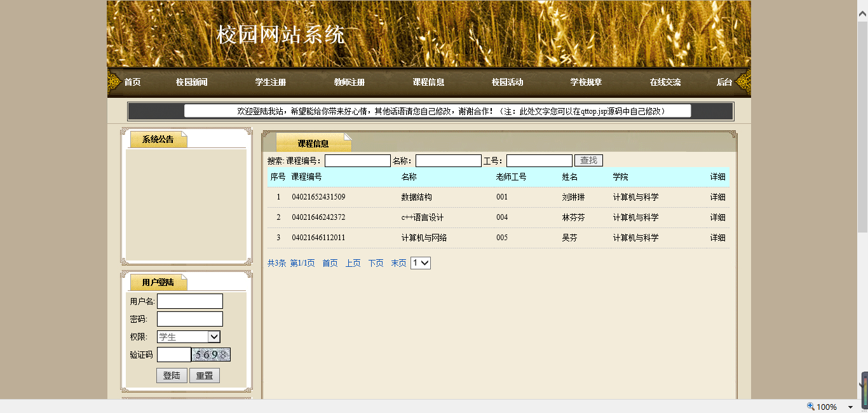This screenshot has height=413, width=868.
Task: Go to 学校规章 page
Action: click(x=586, y=83)
